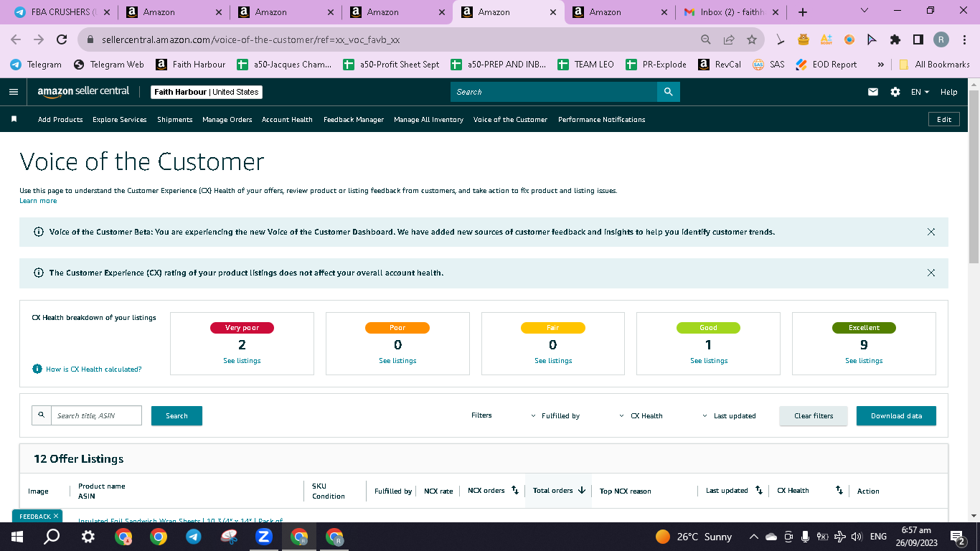Screen dimensions: 980x551
Task: Open the Seller Central hamburger menu
Action: 13,92
